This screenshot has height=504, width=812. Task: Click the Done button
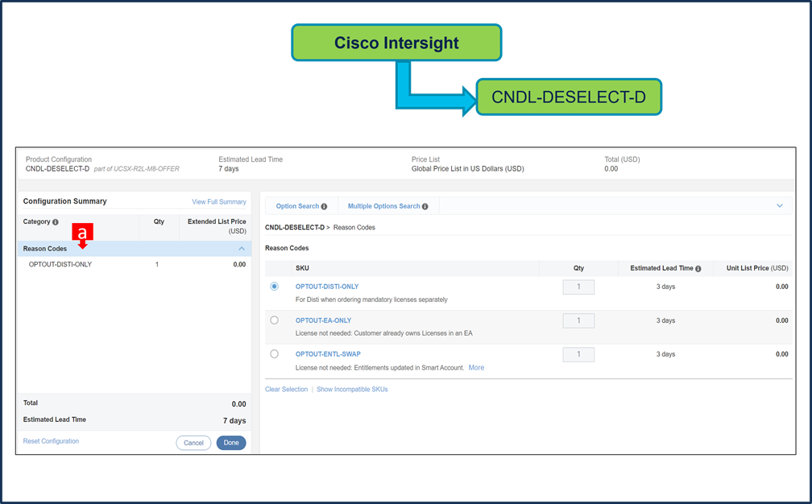[231, 443]
